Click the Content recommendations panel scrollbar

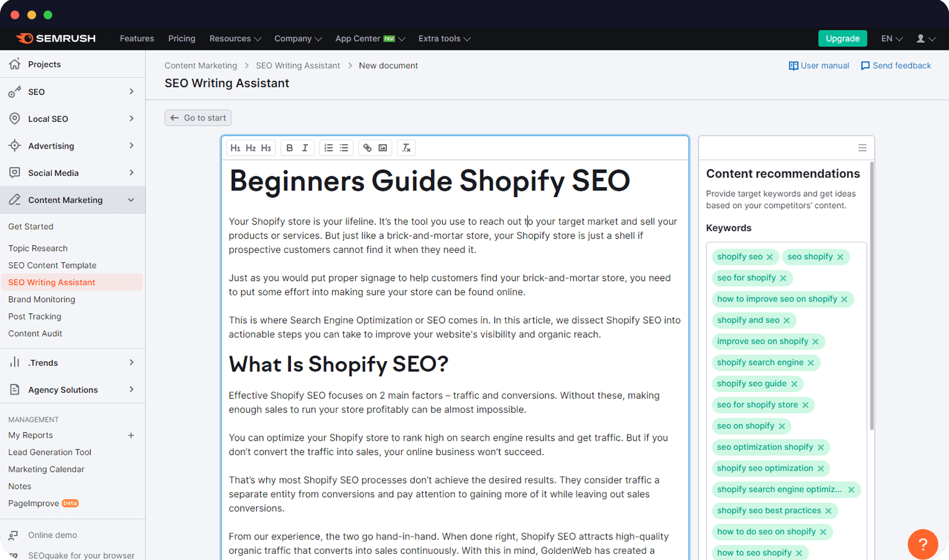(x=871, y=296)
